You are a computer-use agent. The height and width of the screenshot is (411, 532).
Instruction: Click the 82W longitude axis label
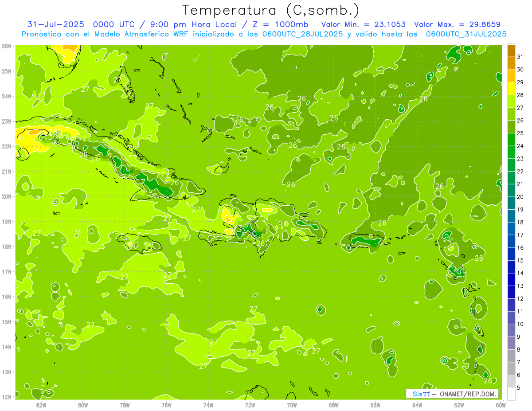click(41, 405)
